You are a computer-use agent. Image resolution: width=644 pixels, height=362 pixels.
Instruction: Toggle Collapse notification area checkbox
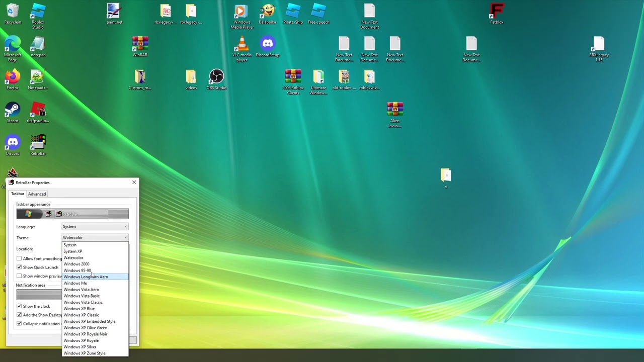(19, 323)
